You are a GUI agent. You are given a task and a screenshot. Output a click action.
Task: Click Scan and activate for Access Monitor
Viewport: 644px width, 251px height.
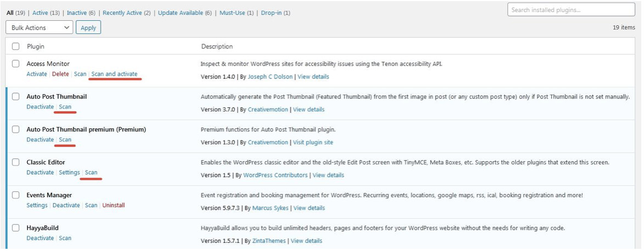click(114, 74)
